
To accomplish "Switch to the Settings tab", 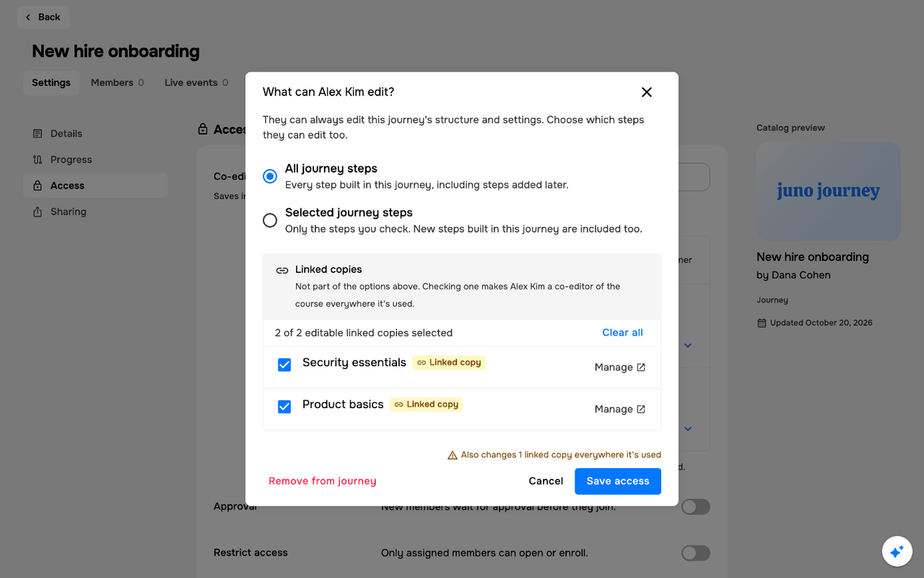I will (51, 82).
